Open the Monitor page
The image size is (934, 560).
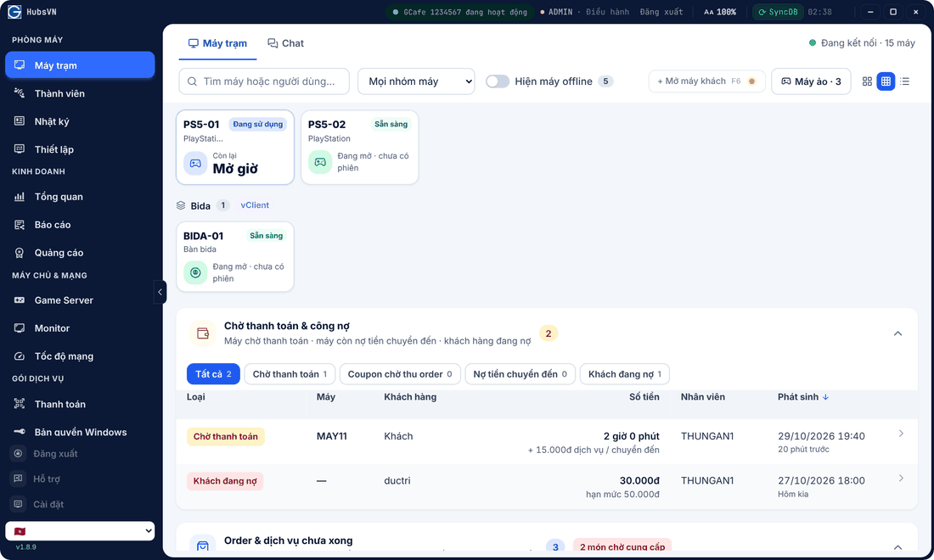[80, 328]
